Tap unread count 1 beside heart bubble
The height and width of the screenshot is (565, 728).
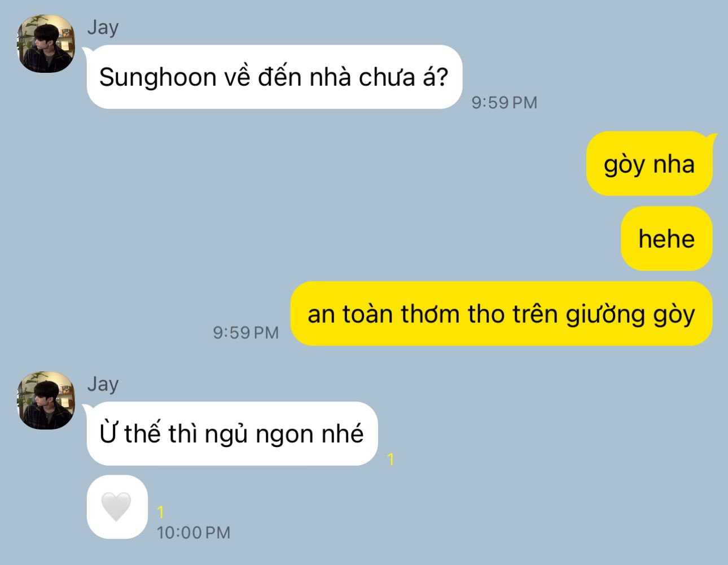161,512
